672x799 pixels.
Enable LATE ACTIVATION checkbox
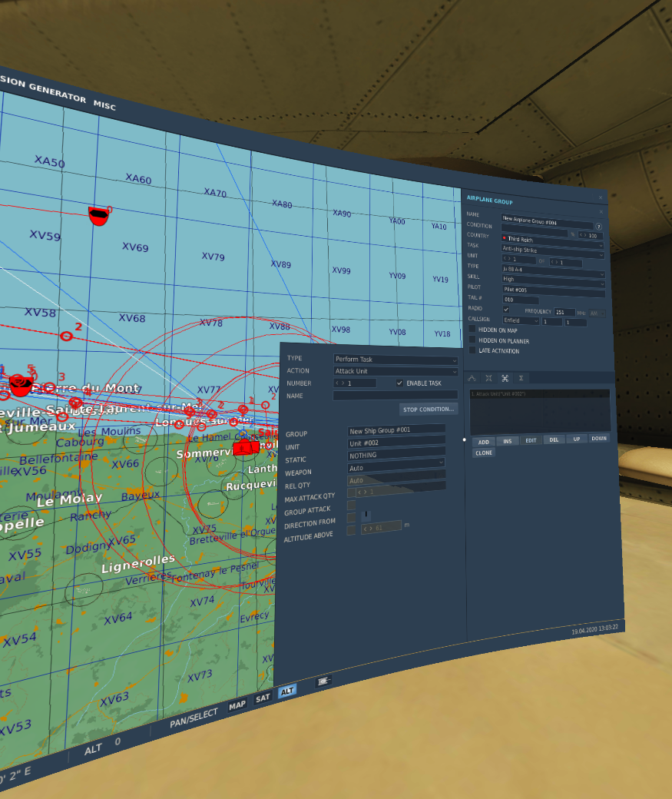coord(472,350)
